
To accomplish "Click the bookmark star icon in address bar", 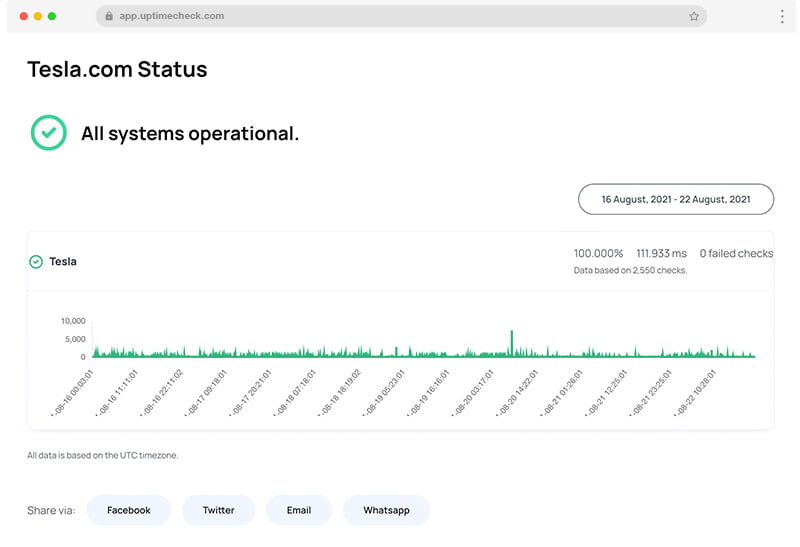I will pos(694,16).
